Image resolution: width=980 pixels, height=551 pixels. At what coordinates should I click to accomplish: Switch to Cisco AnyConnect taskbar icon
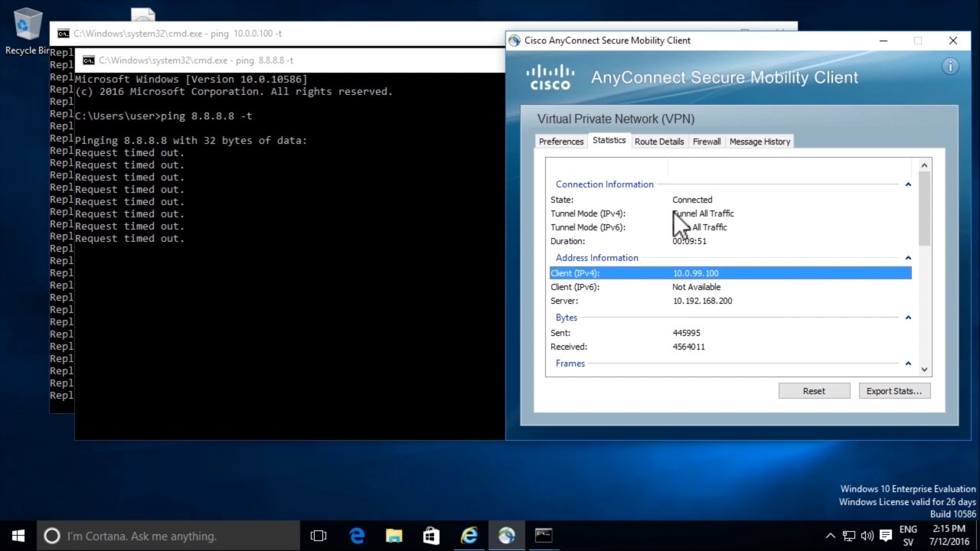tap(506, 536)
